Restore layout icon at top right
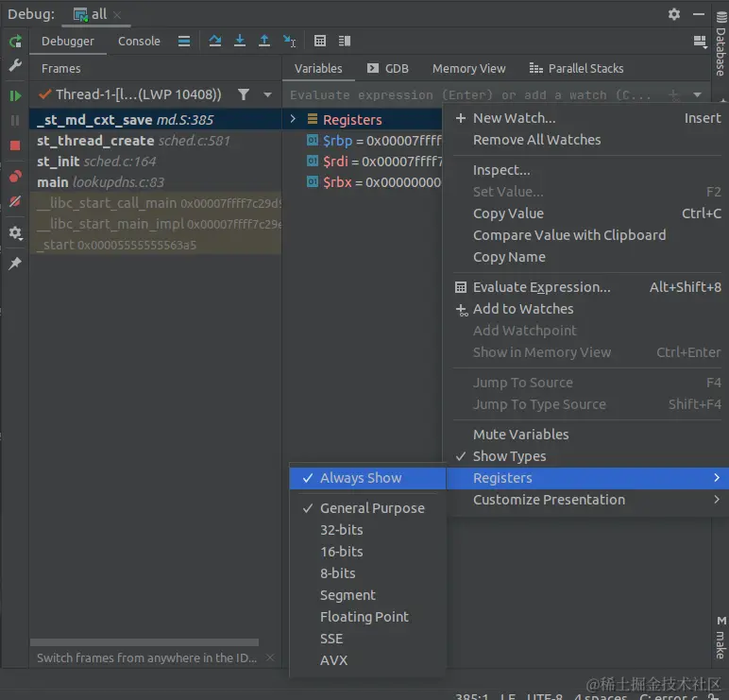This screenshot has width=729, height=700. (700, 42)
